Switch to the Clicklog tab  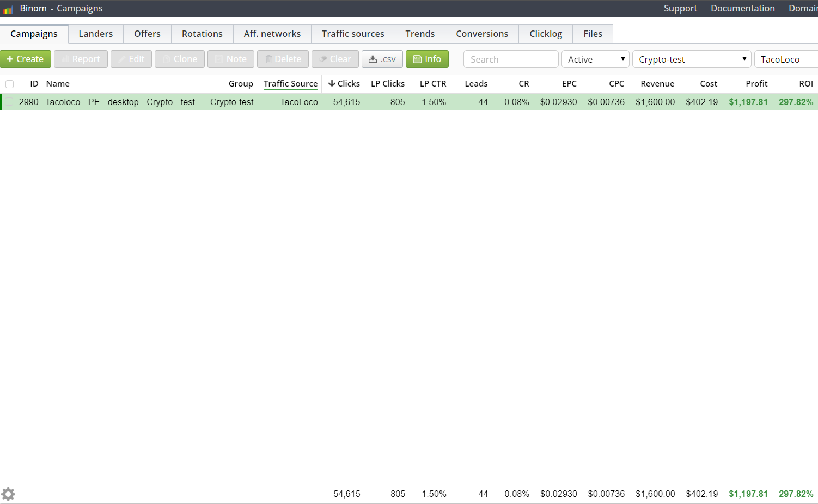click(546, 34)
